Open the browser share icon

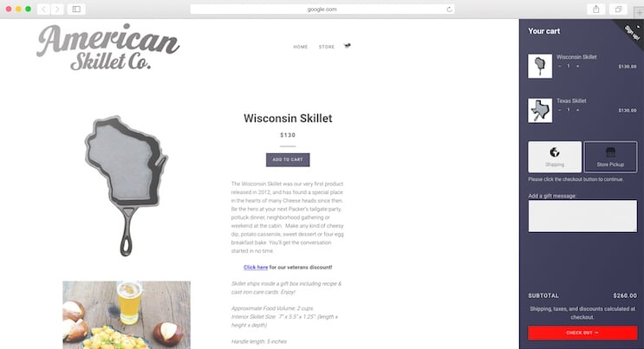[596, 9]
